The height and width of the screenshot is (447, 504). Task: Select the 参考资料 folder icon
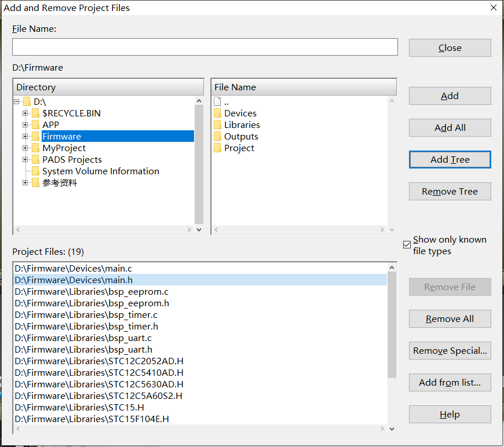coord(36,182)
